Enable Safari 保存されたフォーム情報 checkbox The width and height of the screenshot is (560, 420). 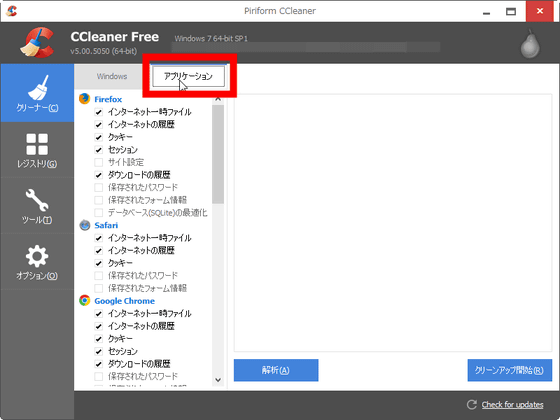[99, 288]
